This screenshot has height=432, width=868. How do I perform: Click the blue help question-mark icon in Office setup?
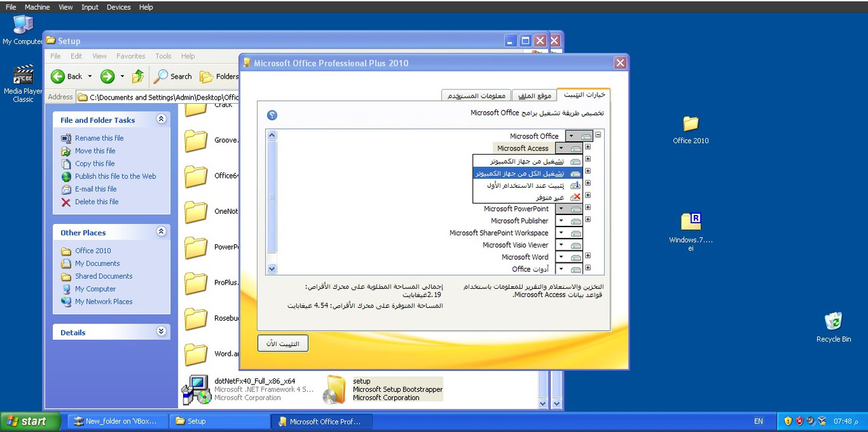coord(272,115)
